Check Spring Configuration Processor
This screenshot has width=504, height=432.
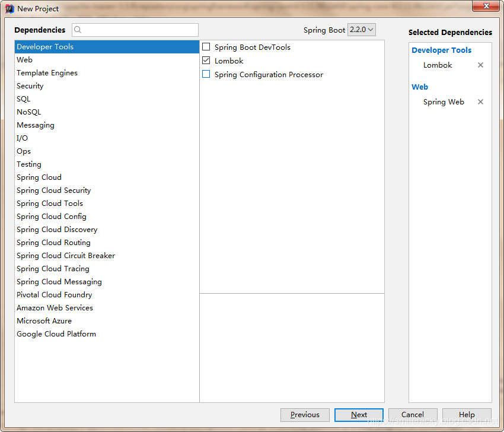tap(206, 74)
